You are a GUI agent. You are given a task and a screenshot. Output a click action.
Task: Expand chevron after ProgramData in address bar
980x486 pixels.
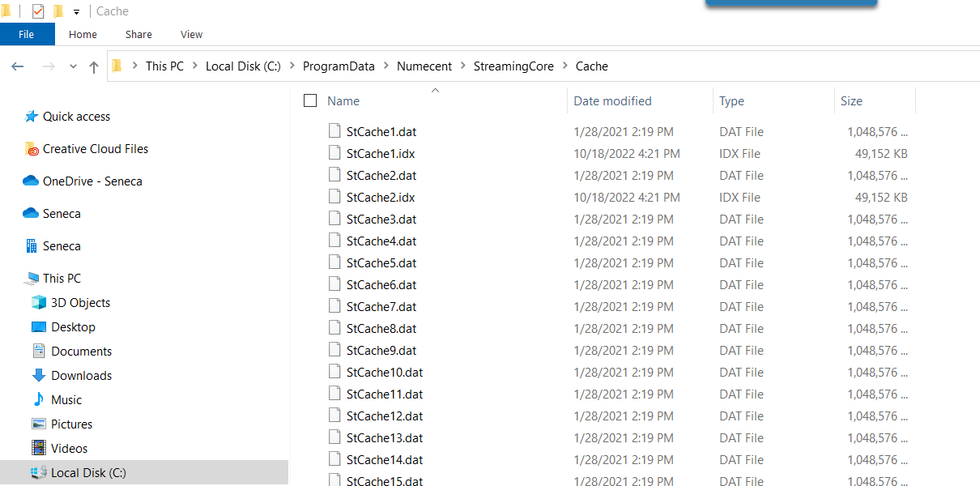[386, 66]
